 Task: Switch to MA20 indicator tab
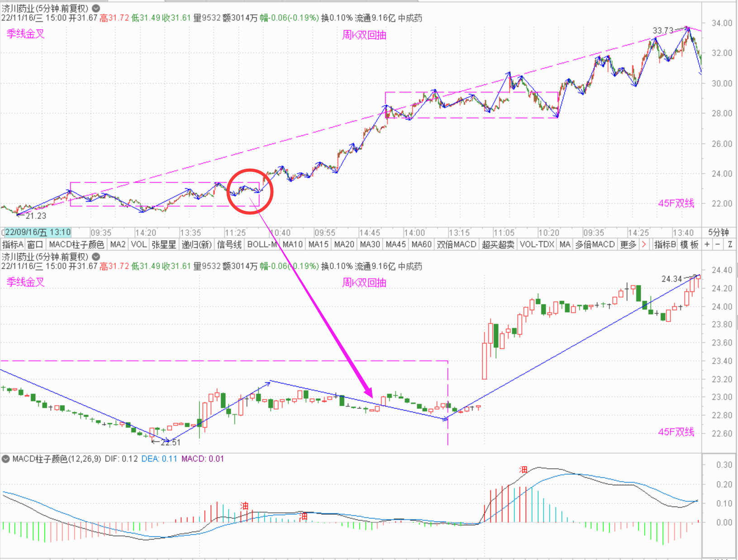pyautogui.click(x=344, y=245)
